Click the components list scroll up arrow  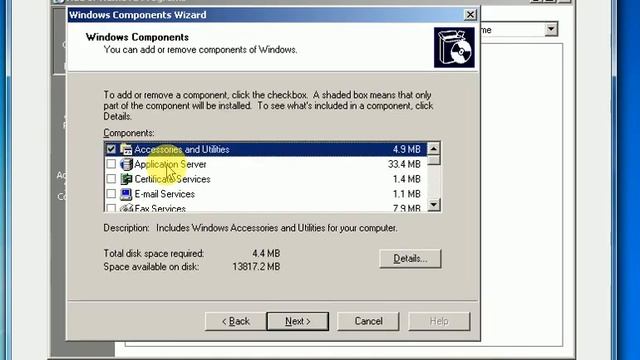pos(433,149)
